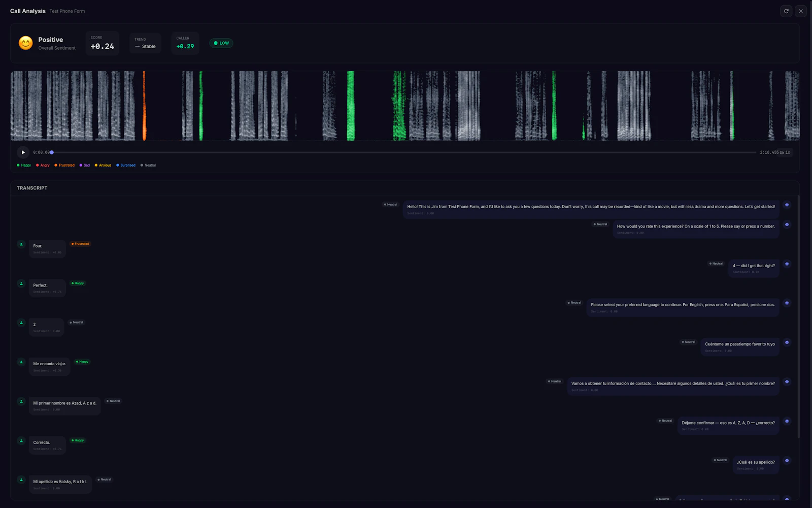
Task: Click the transcript vertical scrollbar
Action: [x=798, y=316]
